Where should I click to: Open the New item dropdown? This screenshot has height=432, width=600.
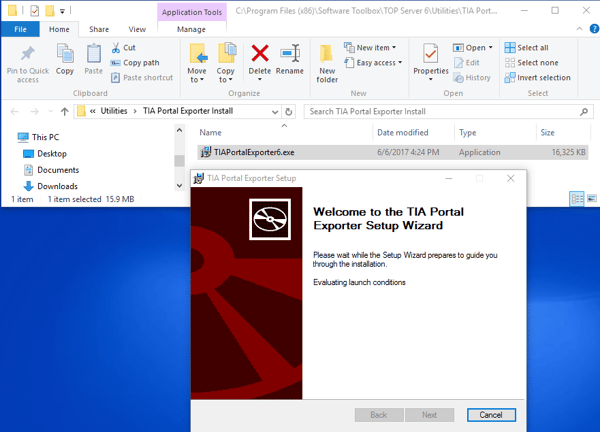pyautogui.click(x=370, y=47)
